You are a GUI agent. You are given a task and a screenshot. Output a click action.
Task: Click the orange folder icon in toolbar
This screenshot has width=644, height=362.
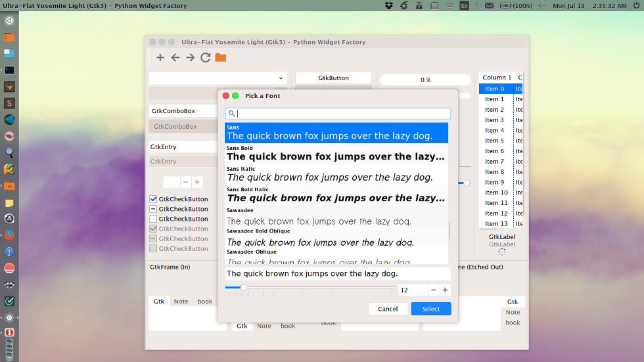point(221,57)
